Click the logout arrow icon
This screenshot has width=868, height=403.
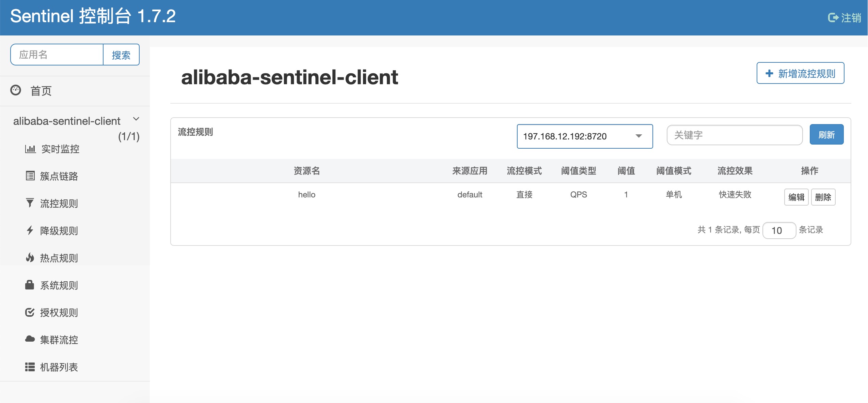click(x=833, y=17)
